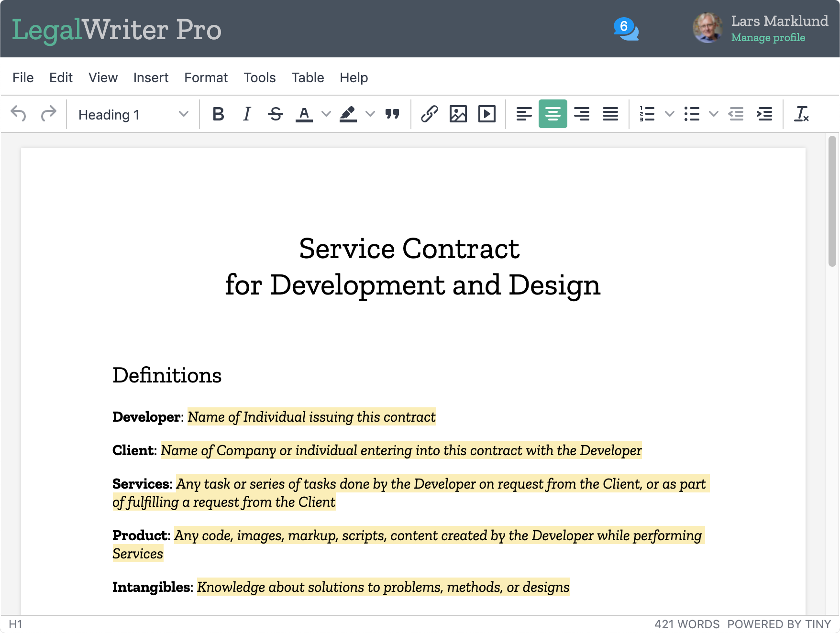
Task: Apply bold formatting to selected text
Action: 218,114
